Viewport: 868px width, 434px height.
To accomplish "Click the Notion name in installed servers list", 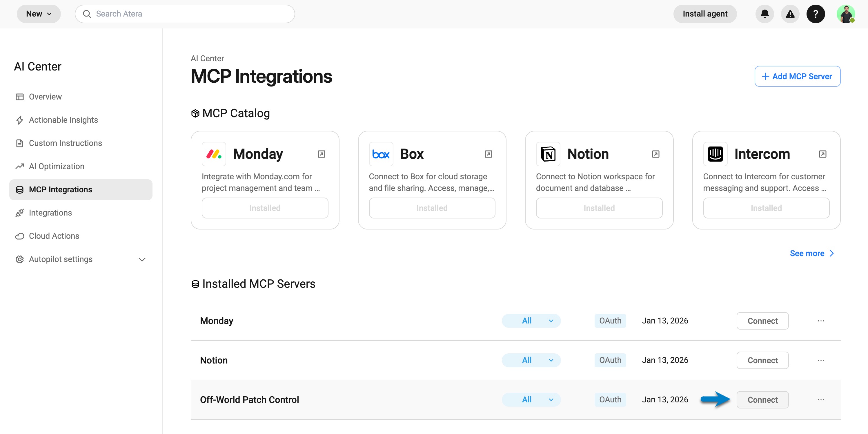I will tap(214, 360).
